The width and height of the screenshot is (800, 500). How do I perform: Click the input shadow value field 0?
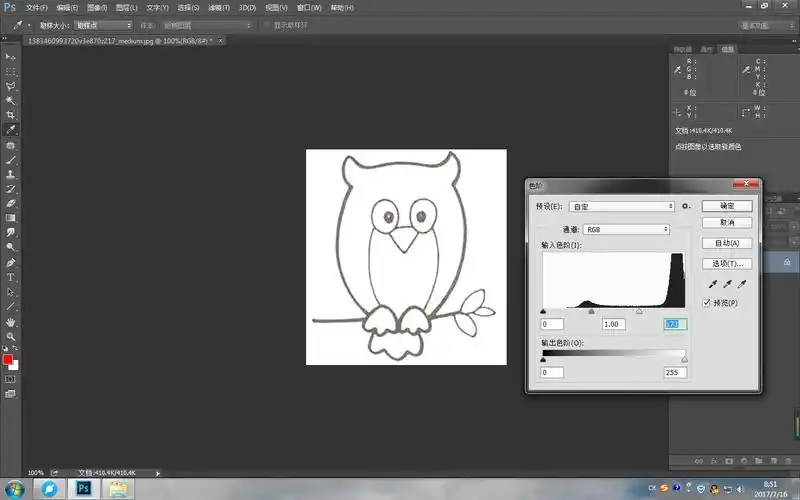pyautogui.click(x=552, y=324)
